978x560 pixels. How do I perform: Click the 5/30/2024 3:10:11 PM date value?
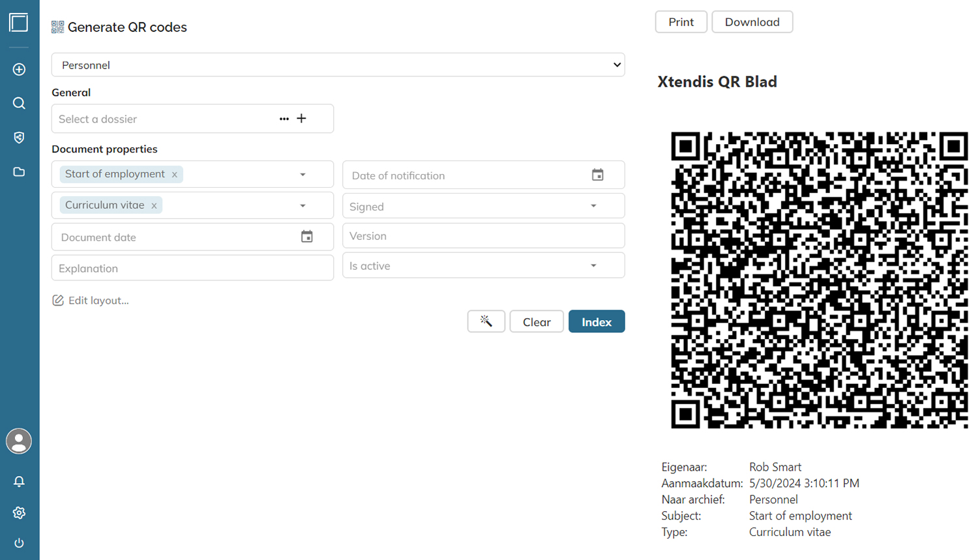pos(804,483)
